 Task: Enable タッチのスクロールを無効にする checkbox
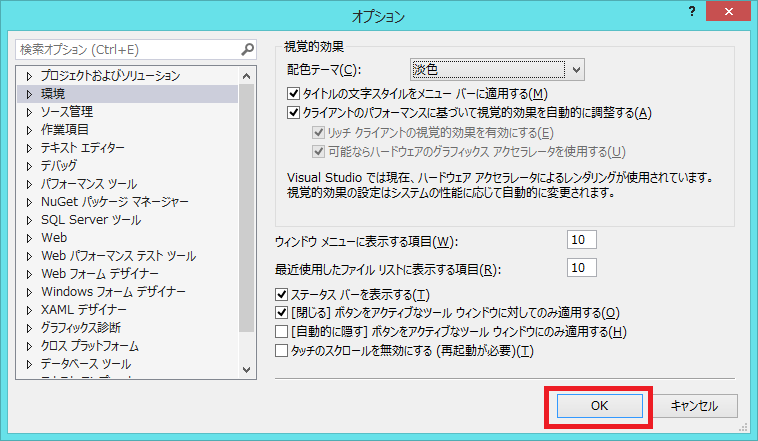(x=281, y=350)
